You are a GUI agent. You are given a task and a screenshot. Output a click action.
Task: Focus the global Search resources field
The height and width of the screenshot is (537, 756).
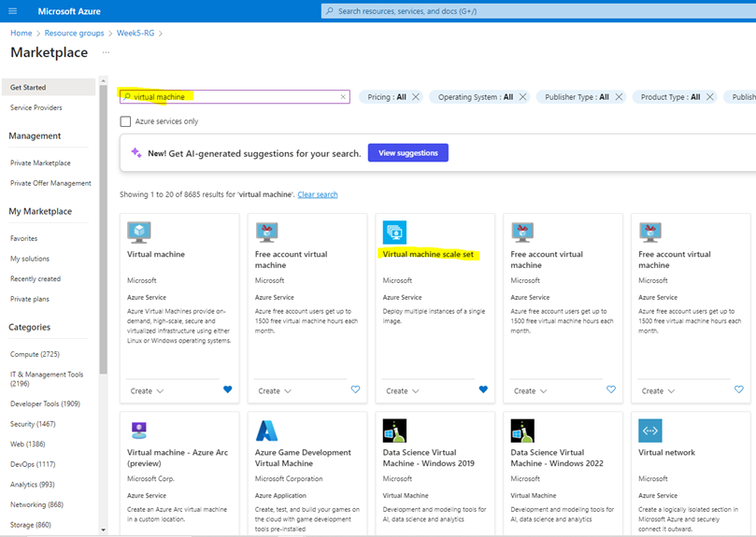tap(538, 11)
